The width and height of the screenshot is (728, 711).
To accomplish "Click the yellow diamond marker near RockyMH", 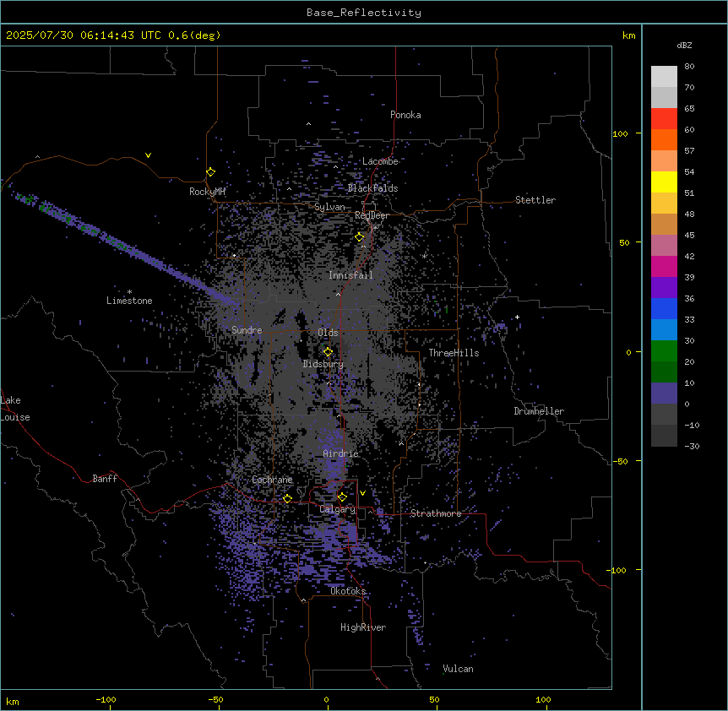I will [211, 172].
